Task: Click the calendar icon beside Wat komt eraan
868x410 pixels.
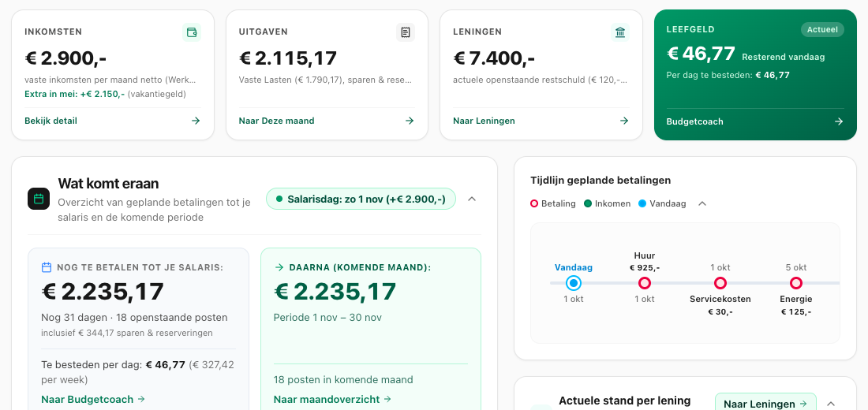Action: coord(39,199)
